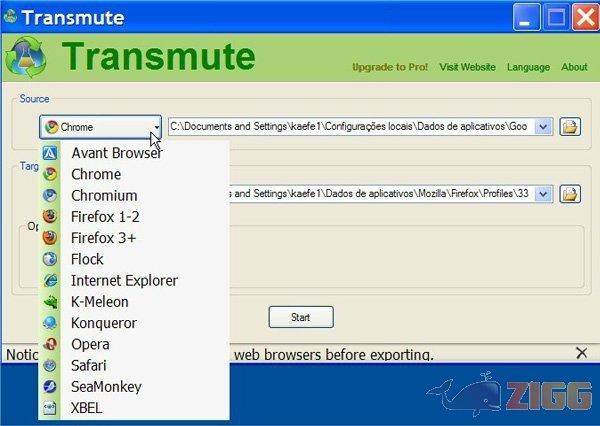Click the Chrome icon in dropdown list
600x426 pixels.
pyautogui.click(x=50, y=174)
